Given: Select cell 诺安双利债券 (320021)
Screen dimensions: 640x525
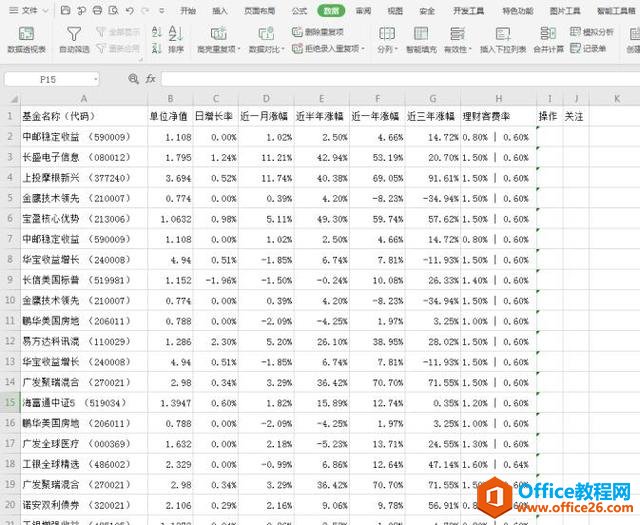Looking at the screenshot, I should (84, 505).
